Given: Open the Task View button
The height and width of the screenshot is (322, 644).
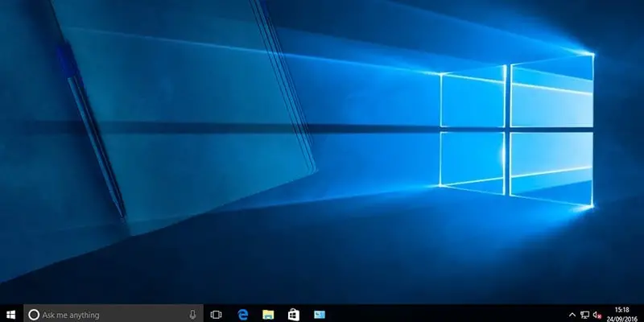Looking at the screenshot, I should [216, 315].
